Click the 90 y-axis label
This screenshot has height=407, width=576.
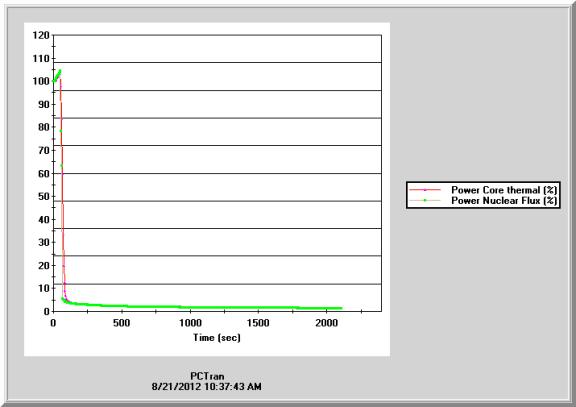(x=44, y=104)
